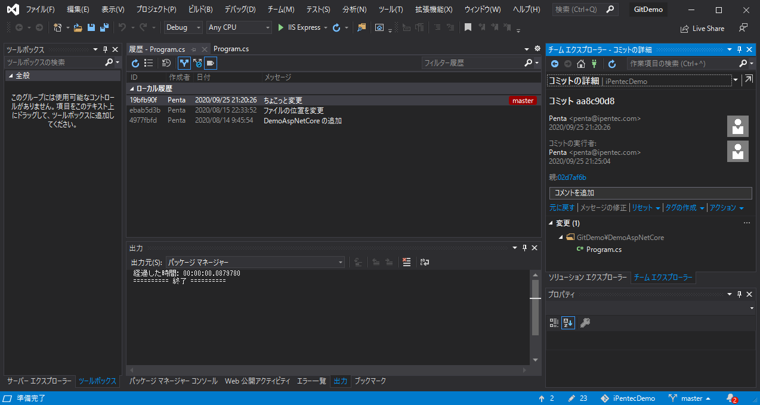Viewport: 760px width, 405px height.
Task: Switch to Program.cs editor tab
Action: point(231,49)
